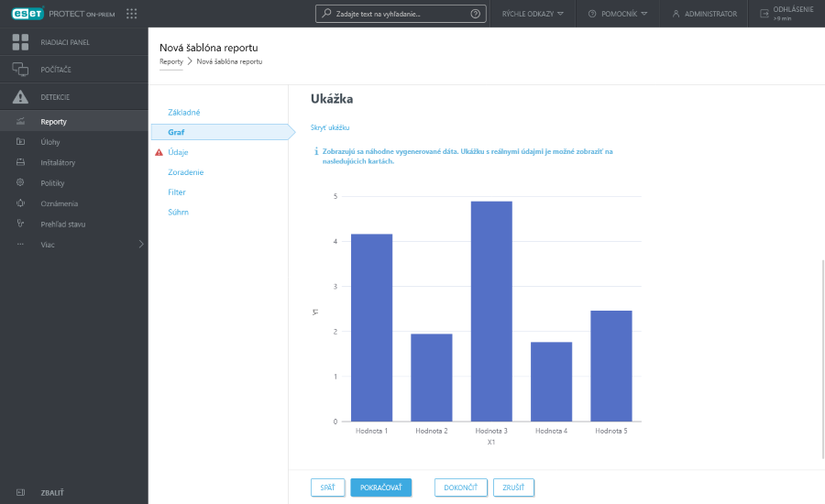The image size is (825, 504).
Task: Click the Úlohy icon in sidebar
Action: click(x=20, y=142)
